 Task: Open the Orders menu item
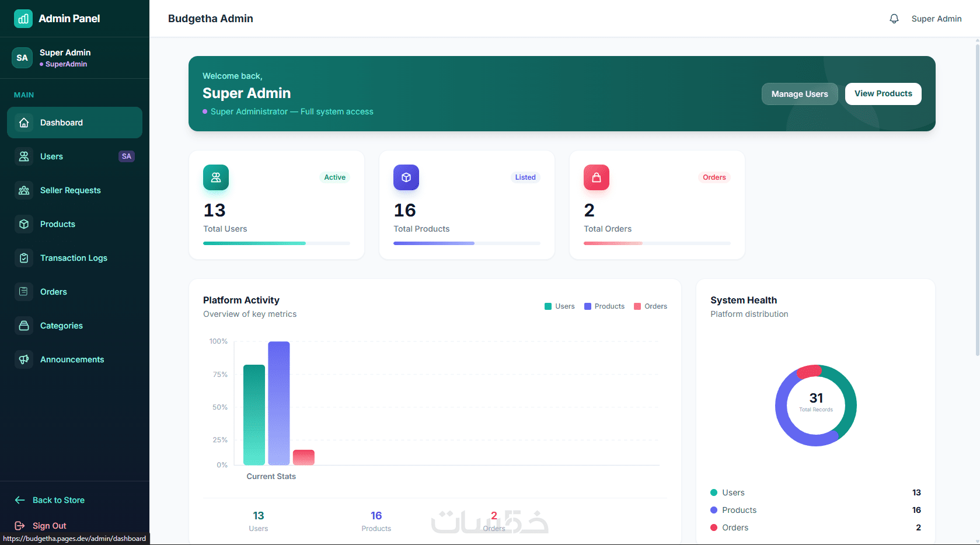75,292
